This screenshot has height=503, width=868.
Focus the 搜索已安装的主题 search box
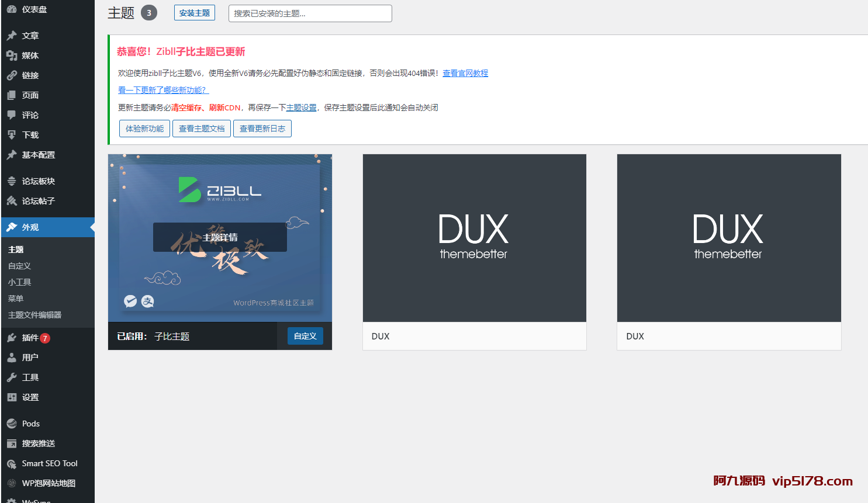310,13
